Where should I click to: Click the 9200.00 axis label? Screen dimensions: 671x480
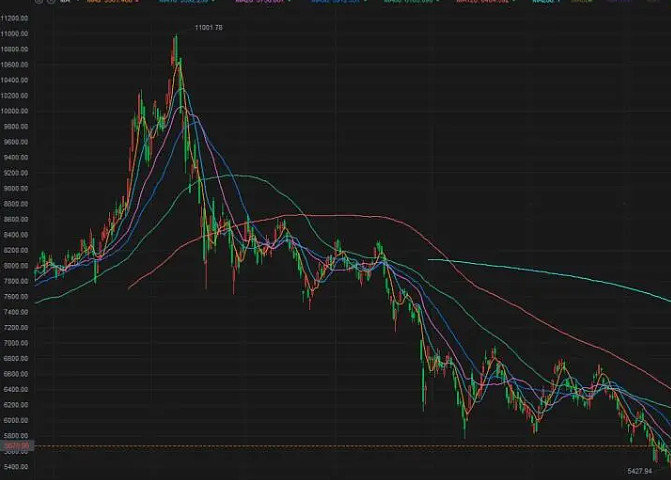click(16, 173)
